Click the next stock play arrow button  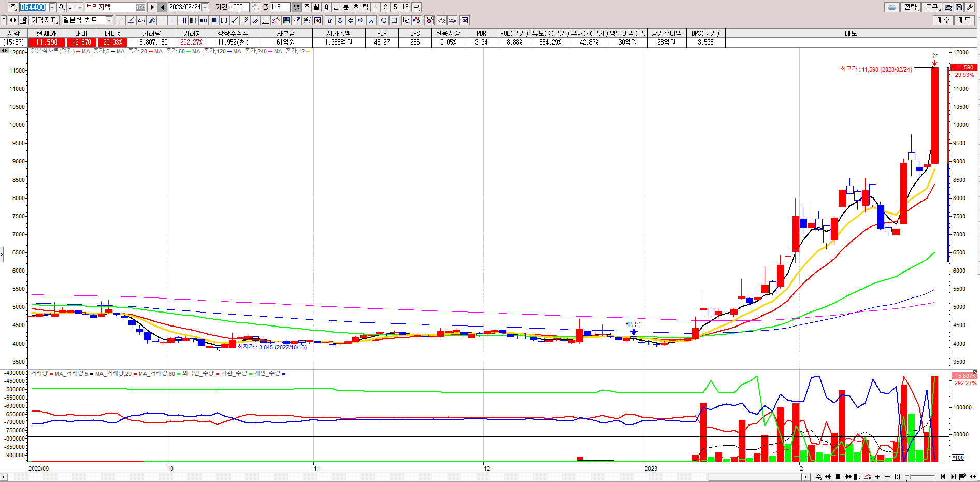click(x=152, y=7)
